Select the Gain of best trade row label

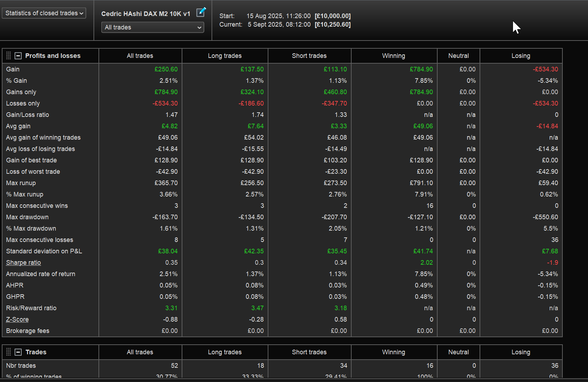pos(31,160)
